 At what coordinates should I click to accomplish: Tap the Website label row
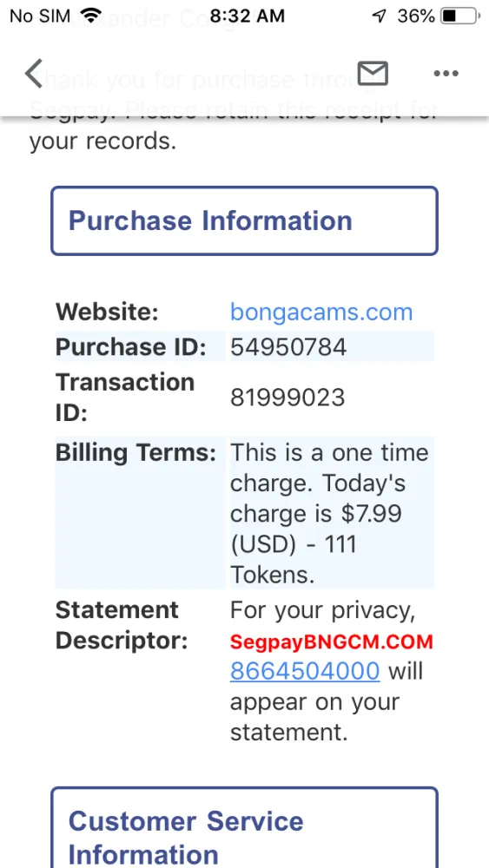pyautogui.click(x=244, y=312)
